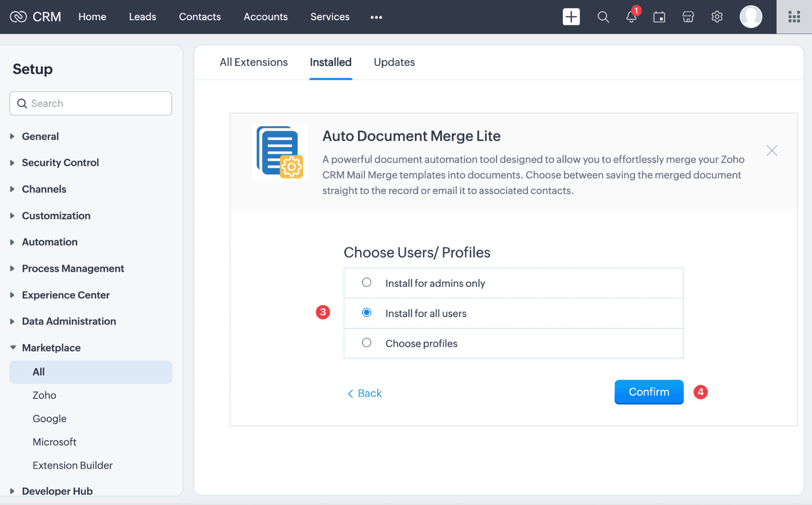Select Google under Marketplace

coord(49,419)
